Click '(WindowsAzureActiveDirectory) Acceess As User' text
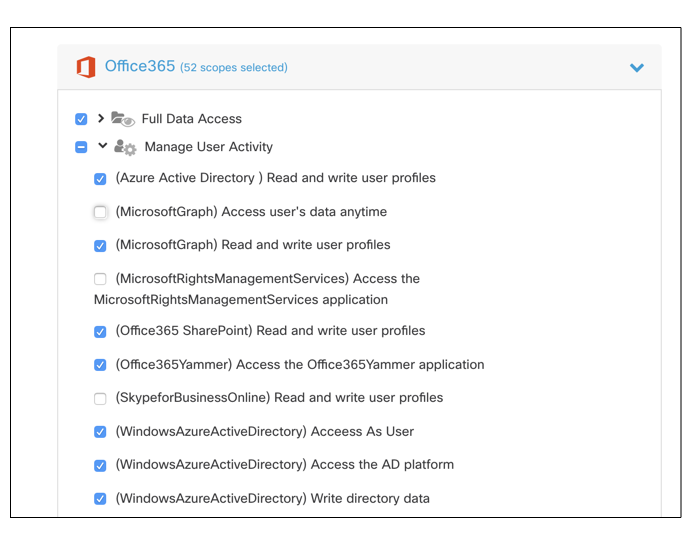The width and height of the screenshot is (691, 544). point(265,432)
